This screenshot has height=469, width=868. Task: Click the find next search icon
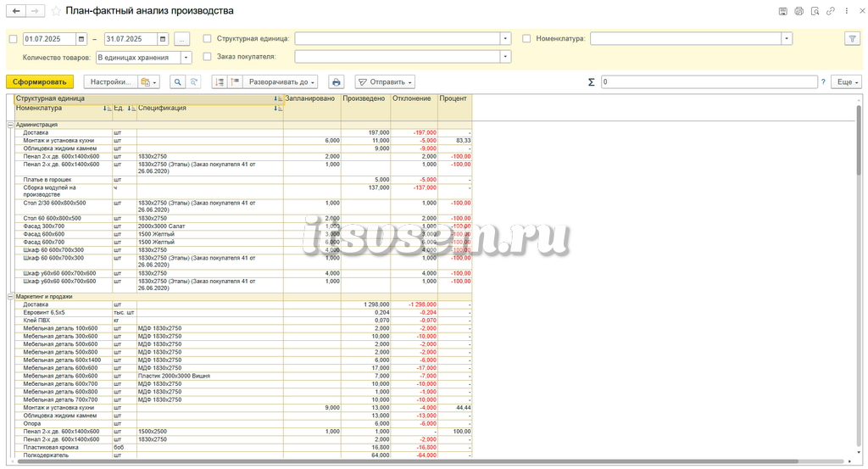(x=194, y=82)
